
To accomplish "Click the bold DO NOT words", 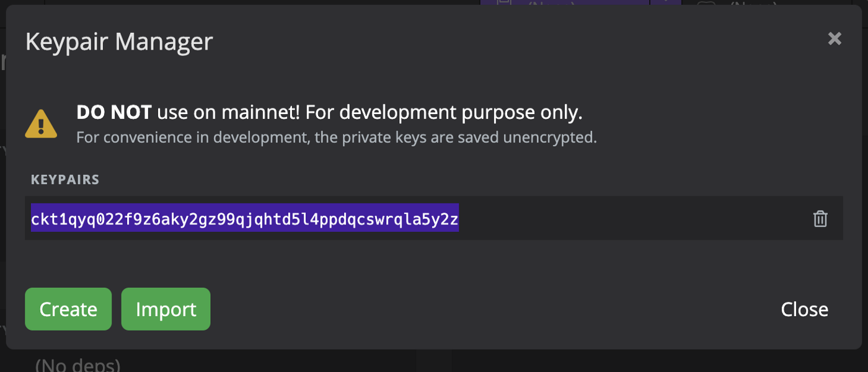I will pyautogui.click(x=113, y=112).
